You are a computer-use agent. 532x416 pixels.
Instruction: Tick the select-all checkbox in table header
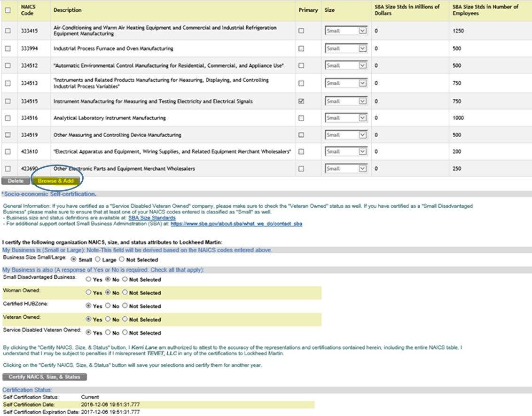tap(8, 10)
